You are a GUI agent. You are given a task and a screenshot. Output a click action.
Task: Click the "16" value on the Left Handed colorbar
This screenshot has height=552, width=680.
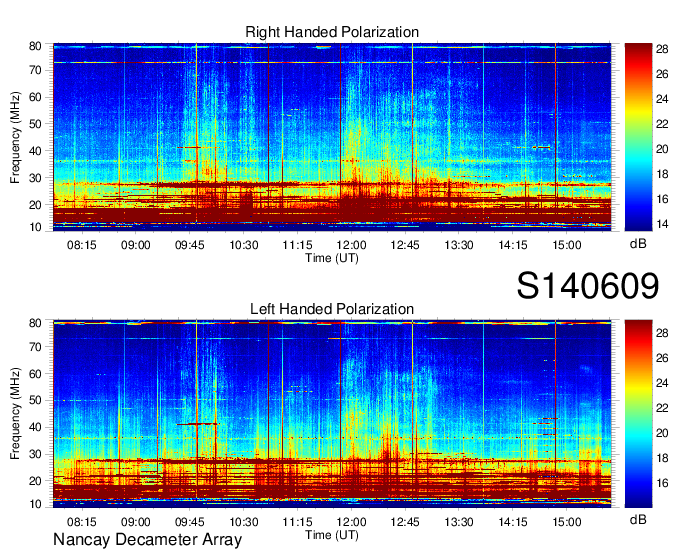[x=662, y=483]
